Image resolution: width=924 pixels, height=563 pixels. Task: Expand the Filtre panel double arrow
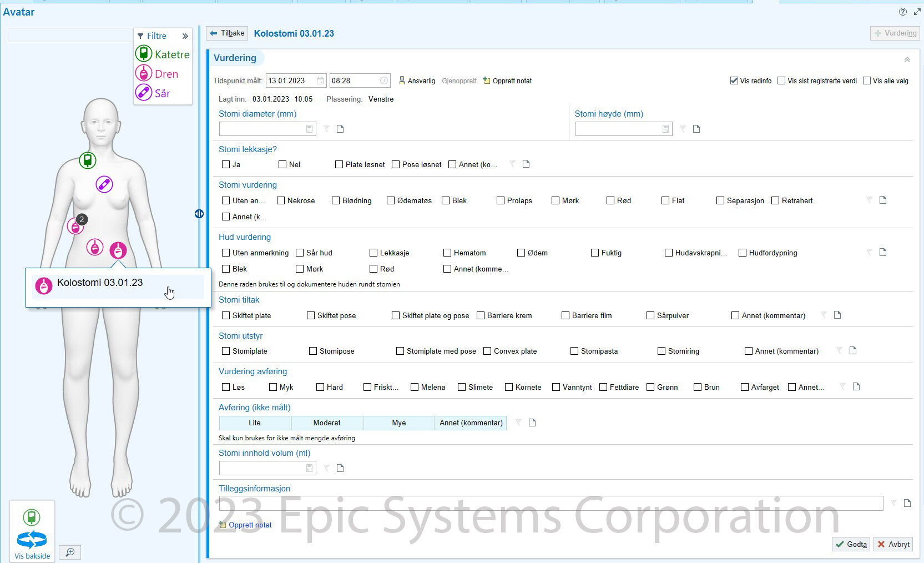point(185,36)
